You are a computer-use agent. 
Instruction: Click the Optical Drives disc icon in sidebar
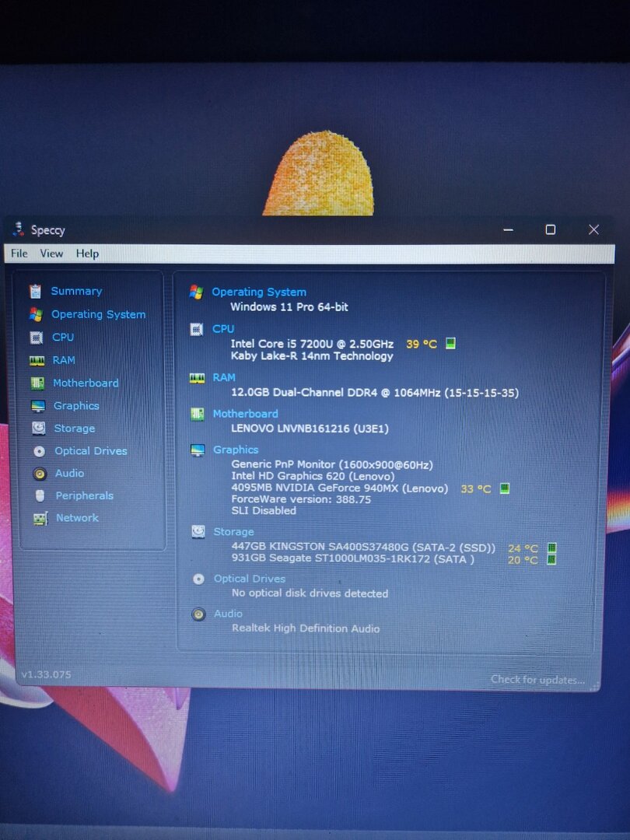tap(39, 451)
